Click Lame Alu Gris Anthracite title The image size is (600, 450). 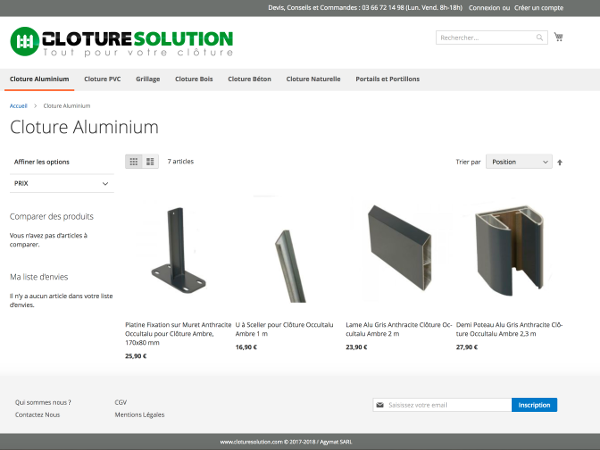click(x=399, y=329)
